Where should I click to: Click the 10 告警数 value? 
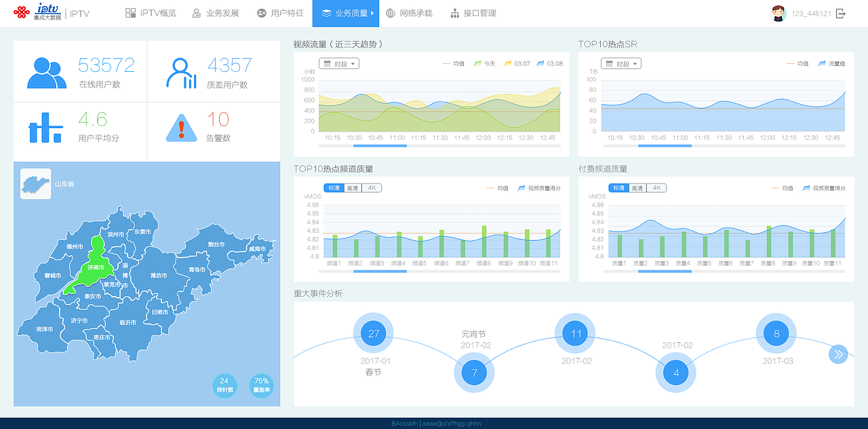(x=218, y=119)
